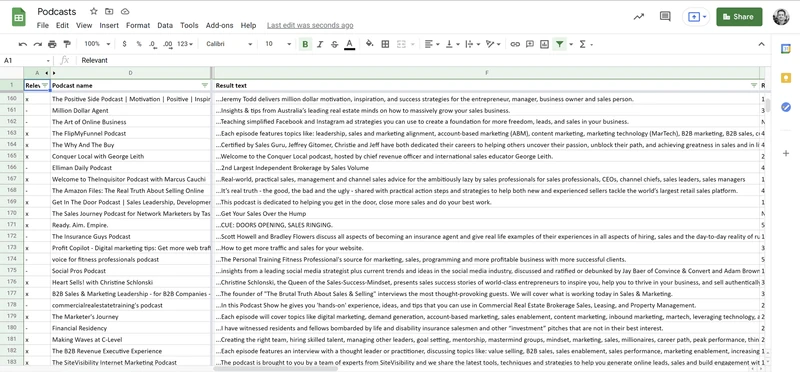Screen dimensions: 800x372
Task: Open the Calendar side panel
Action: pos(786,48)
